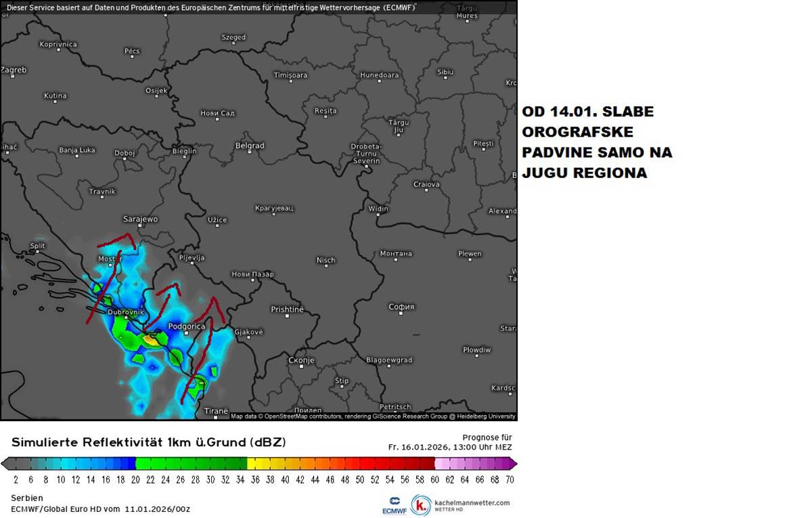Click the gray left arrow of dBZ scale
Screen dimensions: 812x518
tap(5, 464)
